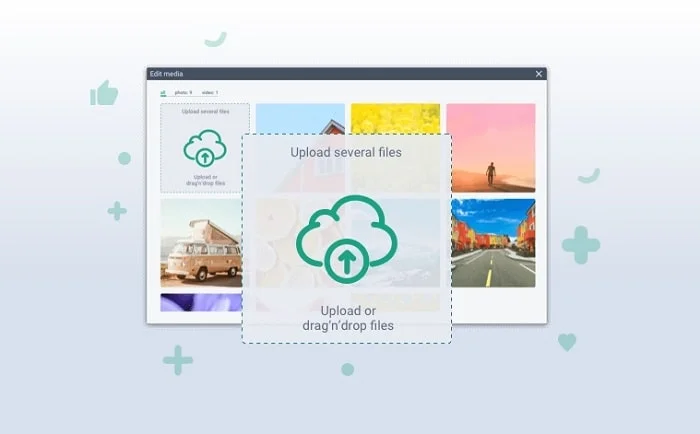Image resolution: width=700 pixels, height=434 pixels.
Task: Select the purple flower thumbnail
Action: 200,303
